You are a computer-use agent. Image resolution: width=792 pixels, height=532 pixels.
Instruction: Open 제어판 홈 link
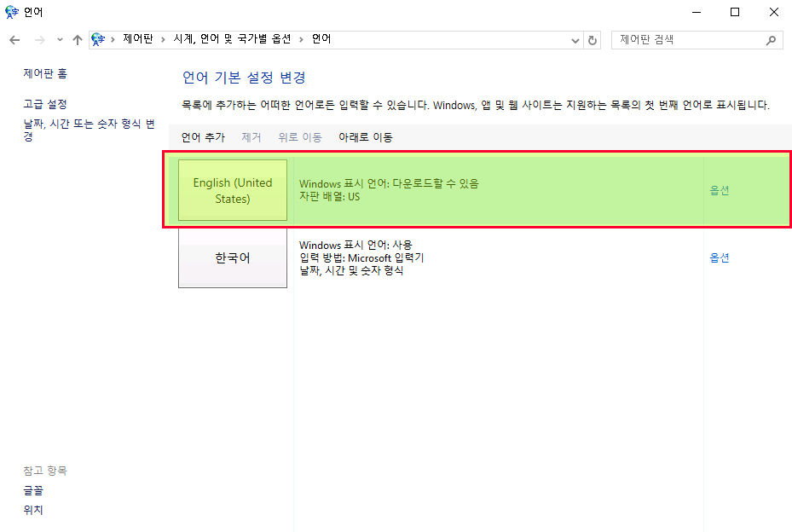pyautogui.click(x=45, y=73)
